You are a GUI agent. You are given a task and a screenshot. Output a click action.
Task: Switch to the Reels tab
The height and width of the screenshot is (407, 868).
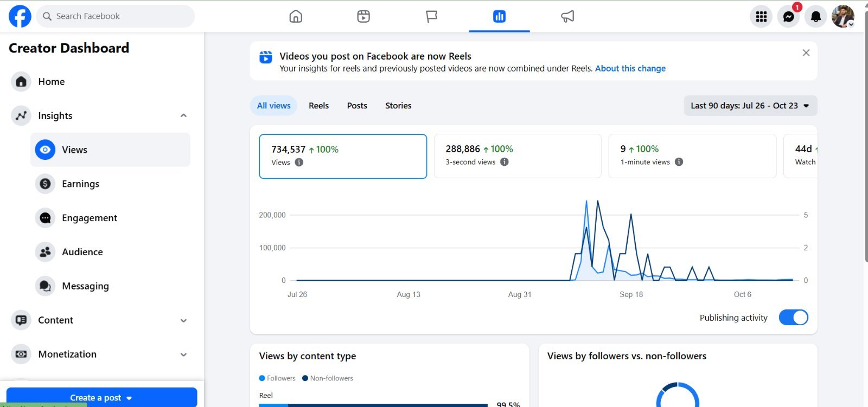[x=318, y=106]
